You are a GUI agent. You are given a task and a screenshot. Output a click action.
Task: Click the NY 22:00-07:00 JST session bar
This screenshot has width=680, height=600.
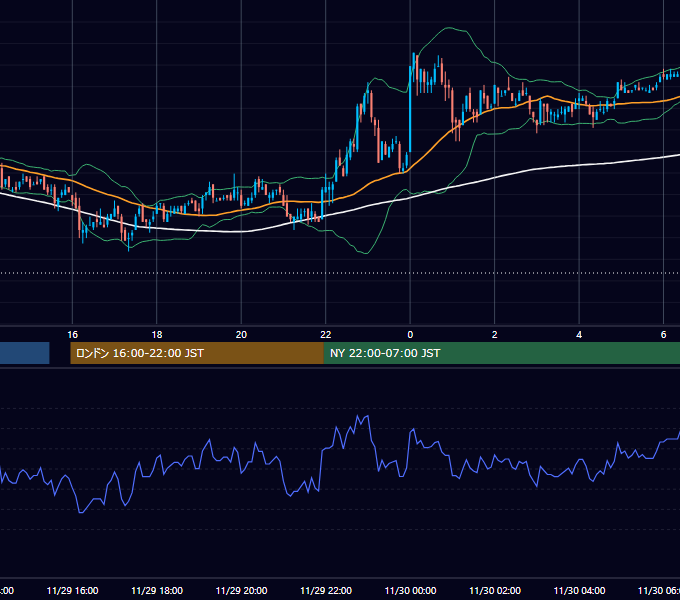pyautogui.click(x=502, y=353)
